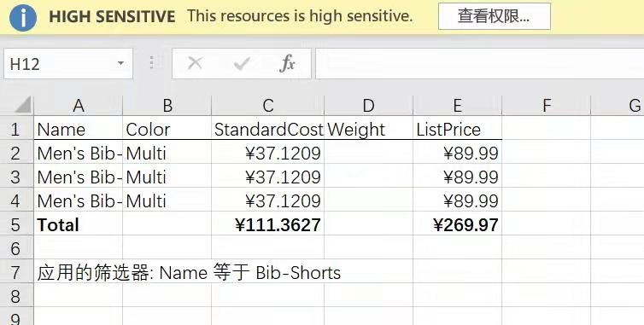Click the 查看权限... button
Viewport: 644px width, 325px height.
pyautogui.click(x=494, y=16)
